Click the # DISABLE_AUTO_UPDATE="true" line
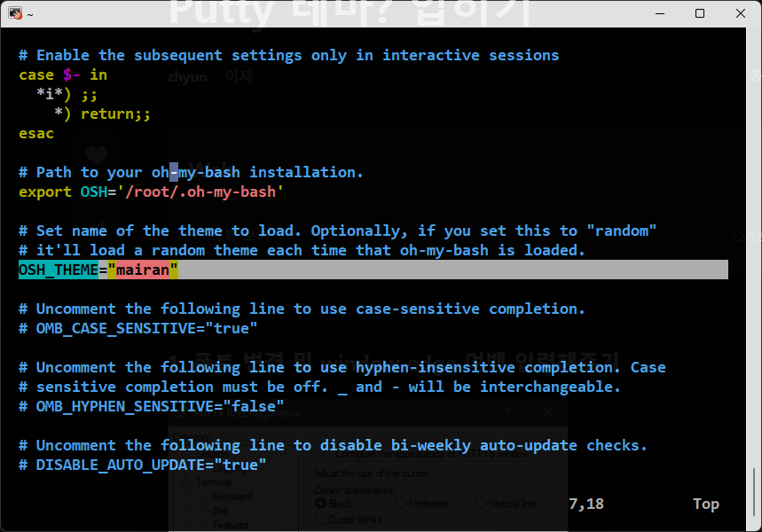The image size is (762, 532). coord(143,465)
